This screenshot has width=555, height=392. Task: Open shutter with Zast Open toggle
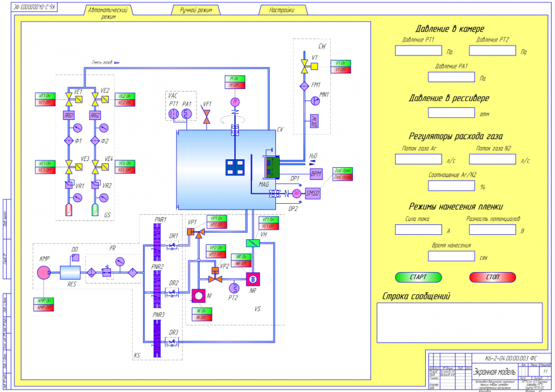[342, 170]
